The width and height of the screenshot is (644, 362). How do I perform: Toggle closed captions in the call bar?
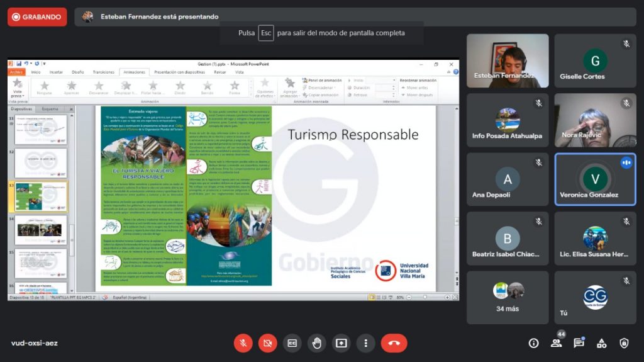(292, 343)
